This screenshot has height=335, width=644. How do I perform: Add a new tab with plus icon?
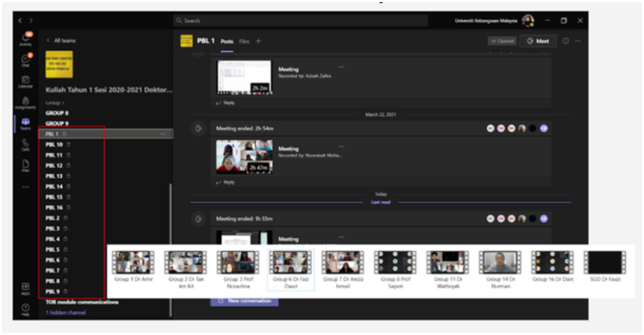(258, 41)
